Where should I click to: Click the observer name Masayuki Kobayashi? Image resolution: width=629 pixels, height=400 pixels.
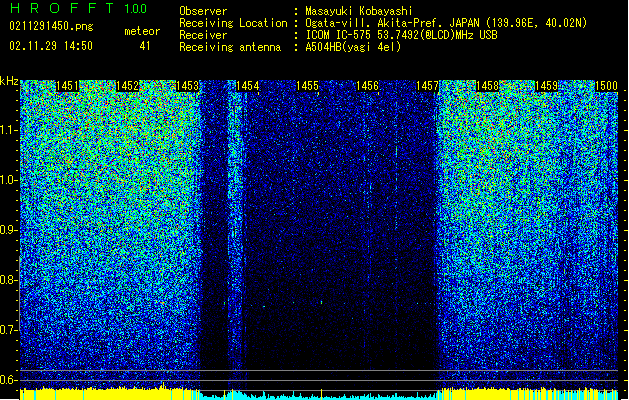coord(358,11)
